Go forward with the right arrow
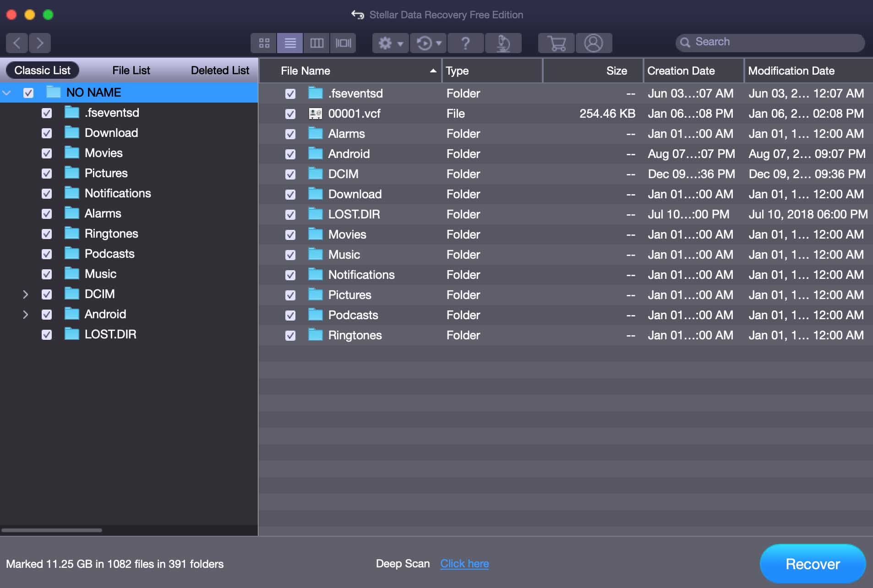Screen dimensions: 873x588 (40, 43)
